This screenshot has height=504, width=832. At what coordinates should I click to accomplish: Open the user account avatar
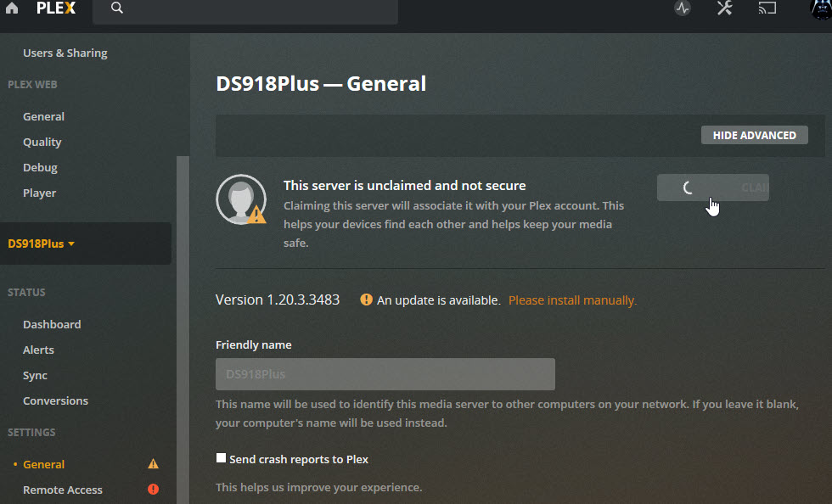click(x=821, y=9)
